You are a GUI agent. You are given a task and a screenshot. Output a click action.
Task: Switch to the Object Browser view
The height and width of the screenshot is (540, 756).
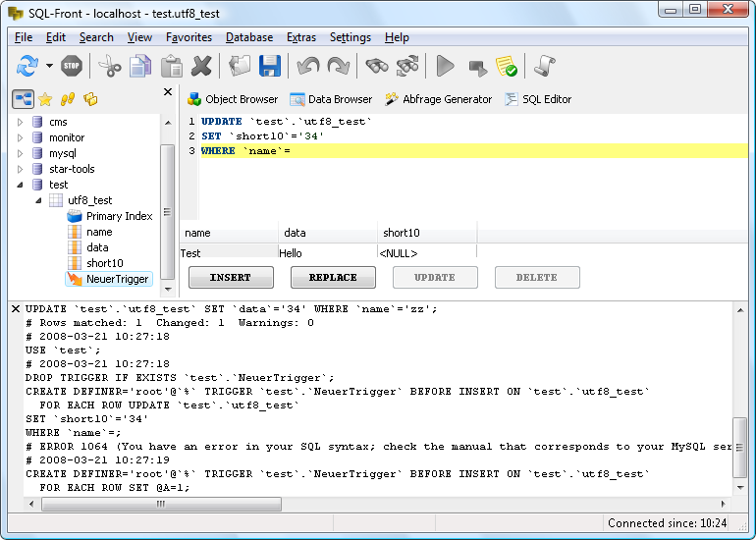[233, 99]
